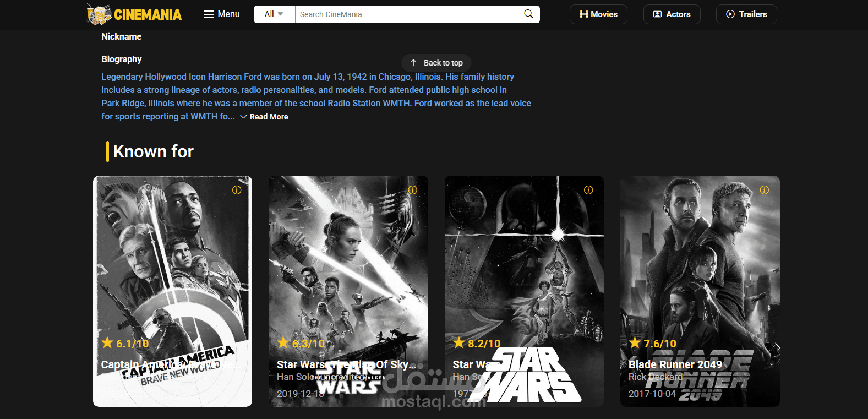Open the Trailers page

746,14
